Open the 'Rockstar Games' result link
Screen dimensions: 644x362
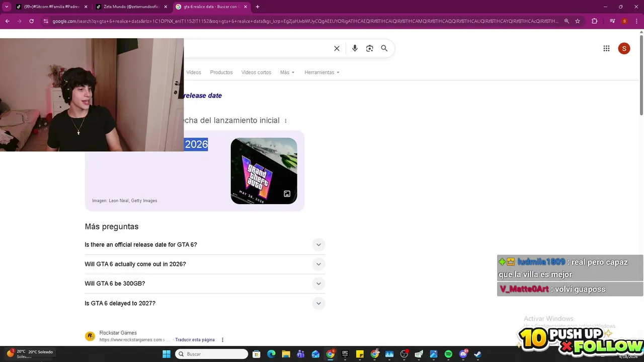[x=118, y=333]
